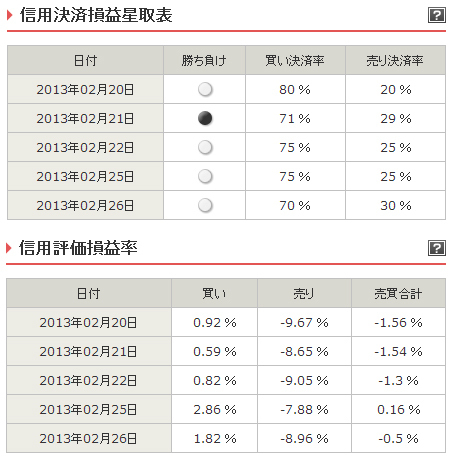
Task: Click white win circle for 2013年02月22日
Action: [205, 147]
